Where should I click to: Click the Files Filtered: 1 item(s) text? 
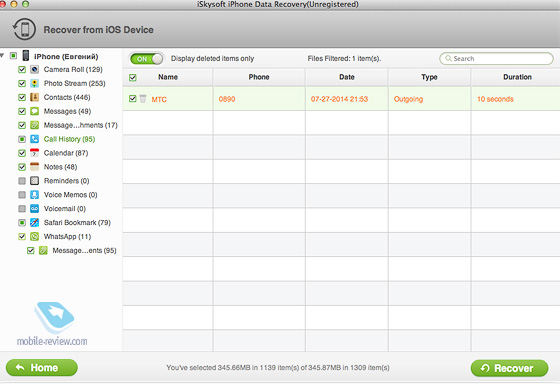(x=344, y=59)
